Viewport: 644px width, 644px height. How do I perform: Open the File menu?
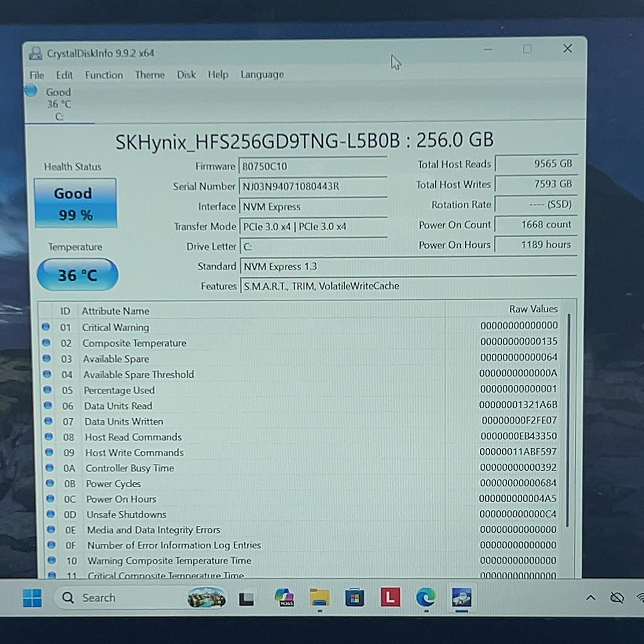pos(36,75)
